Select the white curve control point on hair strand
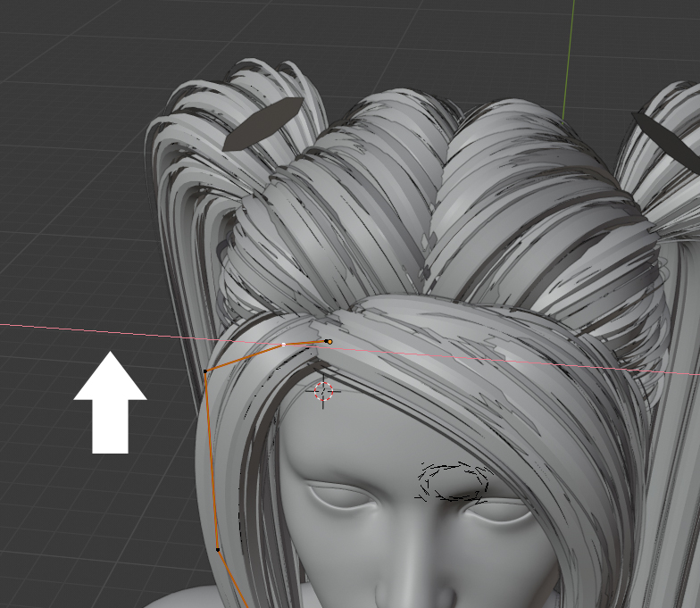 284,345
